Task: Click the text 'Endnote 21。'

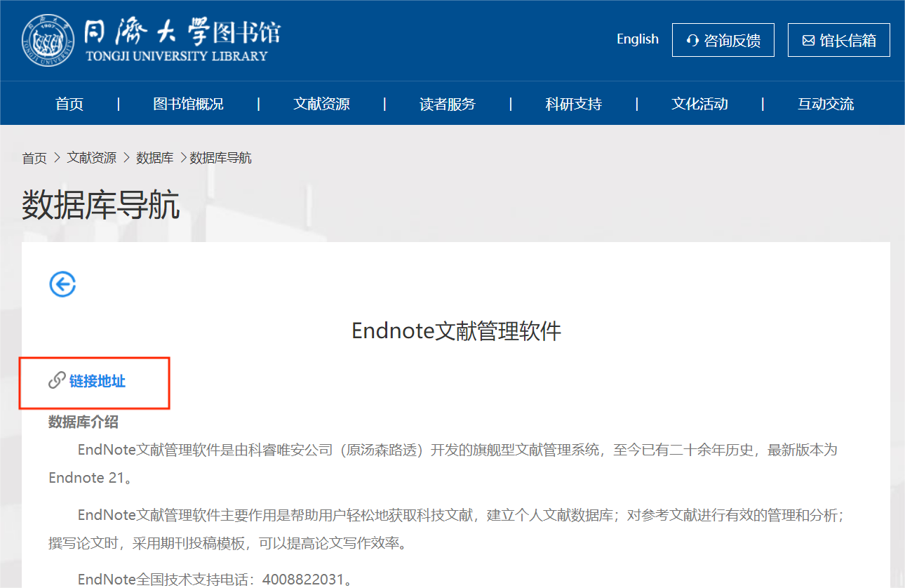Action: pos(90,478)
